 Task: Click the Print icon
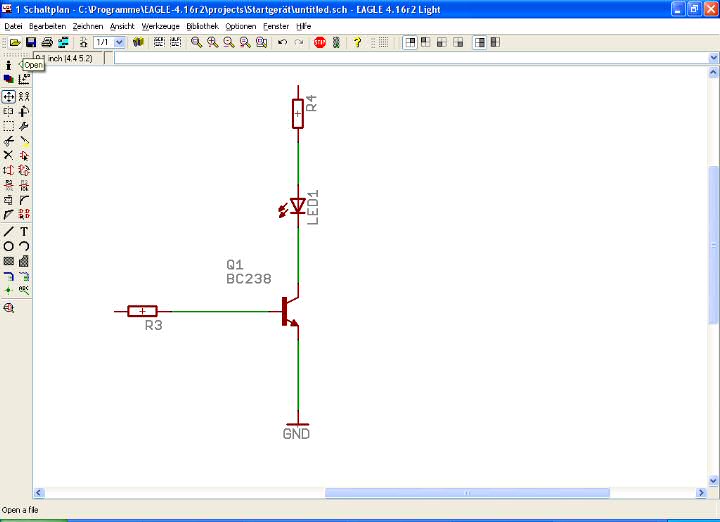click(x=47, y=43)
